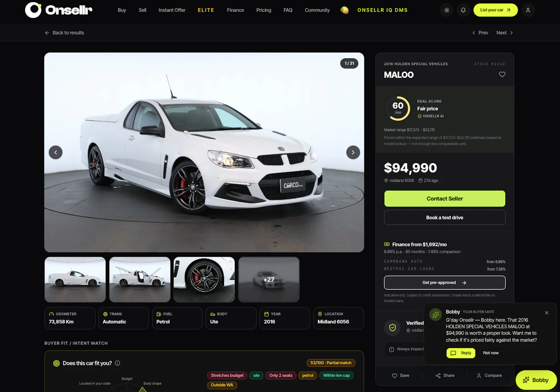Dismiss Bobby with Not now
This screenshot has height=392, width=560.
(491, 353)
